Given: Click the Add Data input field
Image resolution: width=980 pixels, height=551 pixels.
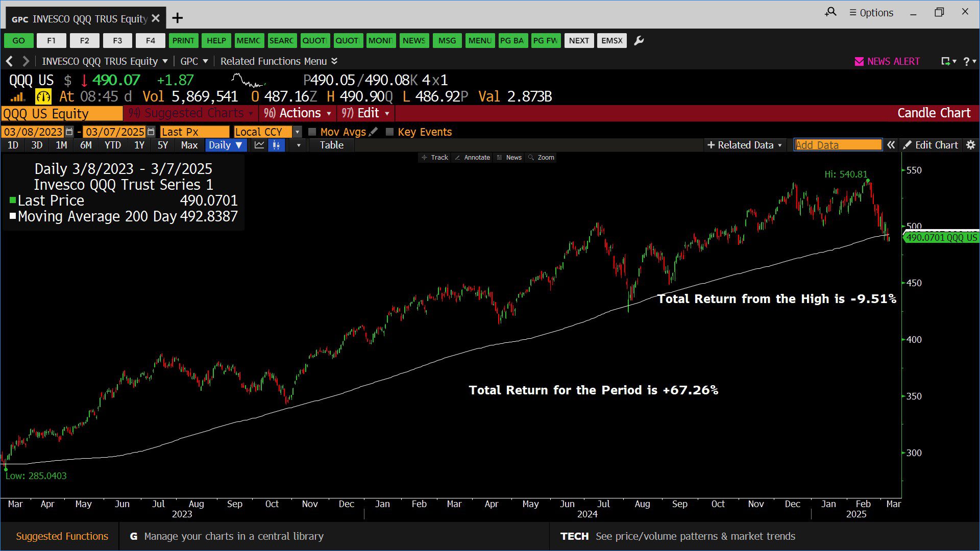Looking at the screenshot, I should (838, 145).
